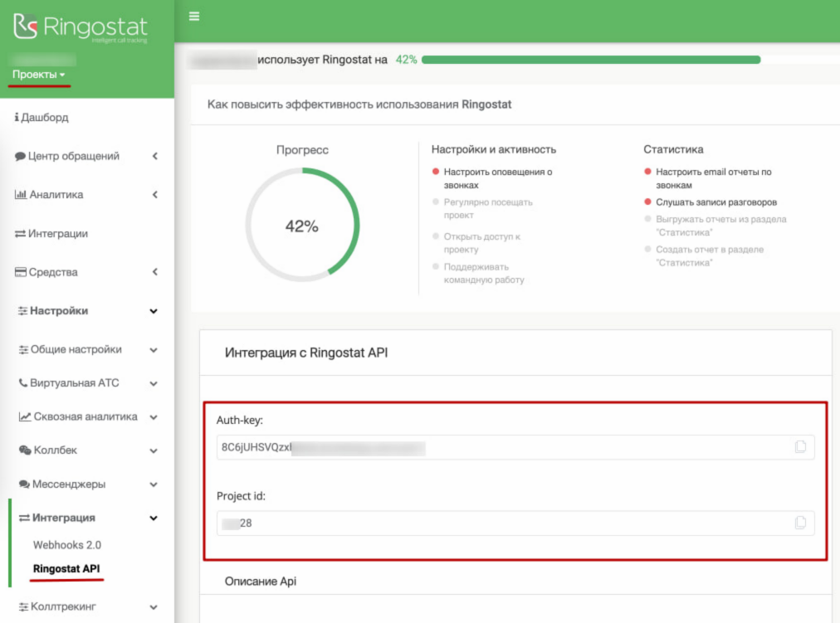Click the Дашборд info icon
Screen dimensions: 840x623
coord(17,117)
